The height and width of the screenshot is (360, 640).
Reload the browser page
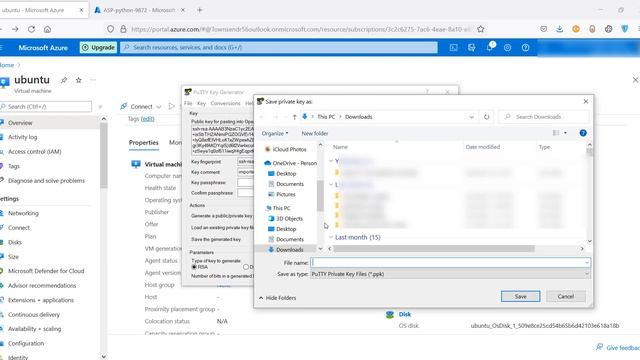point(31,29)
